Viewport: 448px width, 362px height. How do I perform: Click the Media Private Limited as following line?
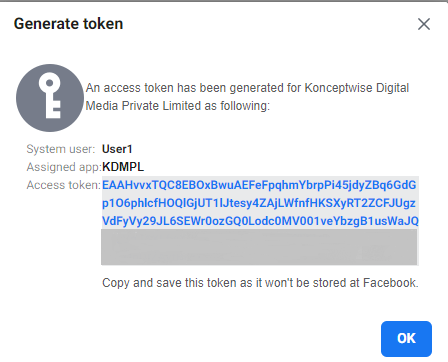pos(178,106)
